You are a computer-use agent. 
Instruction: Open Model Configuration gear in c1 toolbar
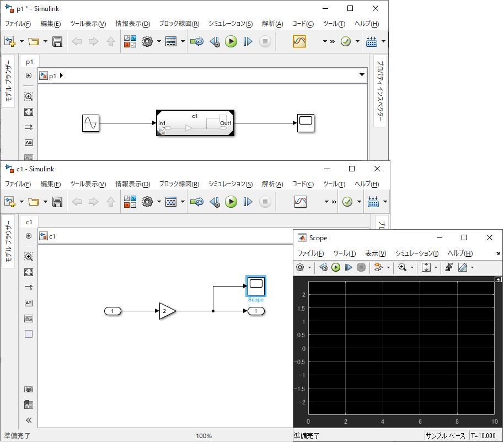(x=147, y=202)
